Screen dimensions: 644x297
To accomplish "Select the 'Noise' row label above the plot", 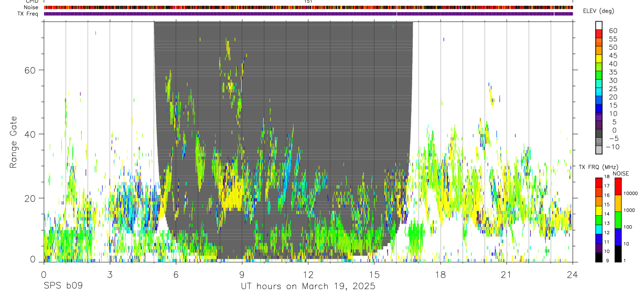I will [31, 7].
